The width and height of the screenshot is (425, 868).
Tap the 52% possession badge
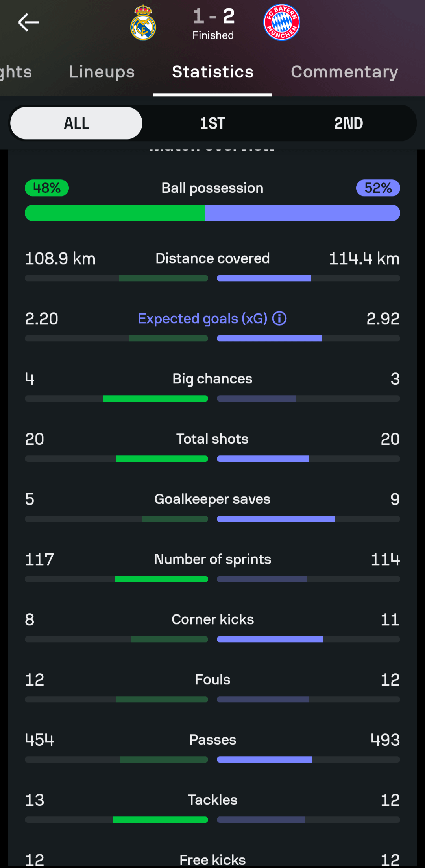[378, 188]
